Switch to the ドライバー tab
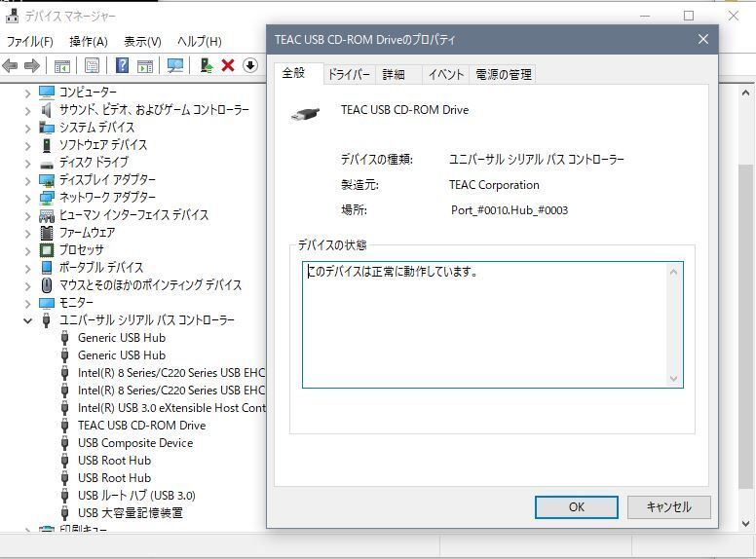The image size is (756, 559). [x=349, y=75]
